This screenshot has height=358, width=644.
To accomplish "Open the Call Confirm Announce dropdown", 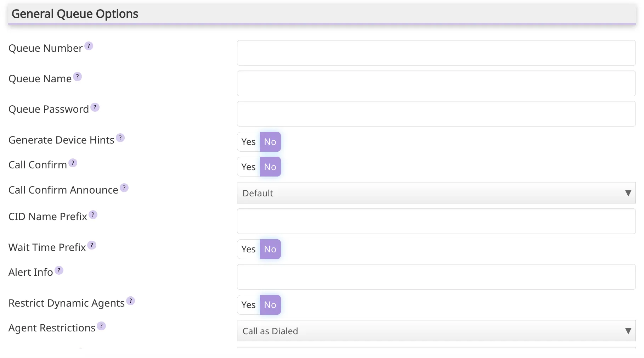I will pos(436,193).
